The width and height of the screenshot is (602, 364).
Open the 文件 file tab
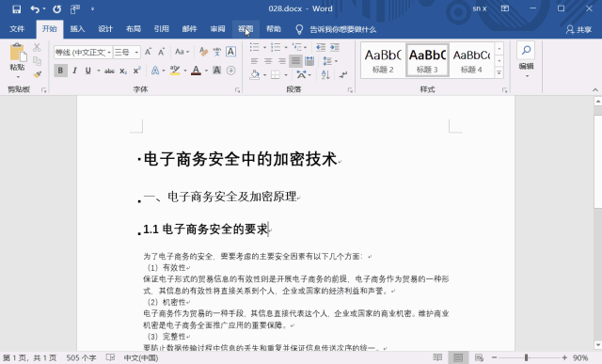click(17, 29)
